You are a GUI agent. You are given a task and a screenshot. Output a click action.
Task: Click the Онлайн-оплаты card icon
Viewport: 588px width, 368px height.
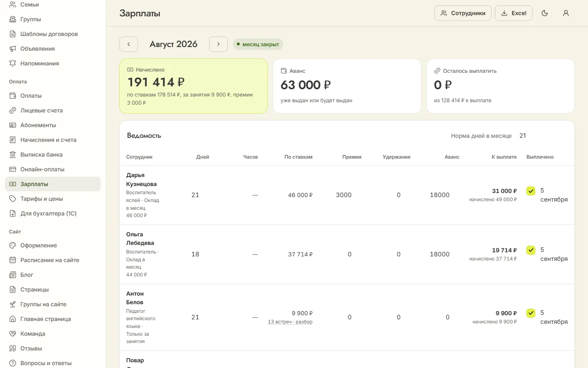[x=13, y=169]
